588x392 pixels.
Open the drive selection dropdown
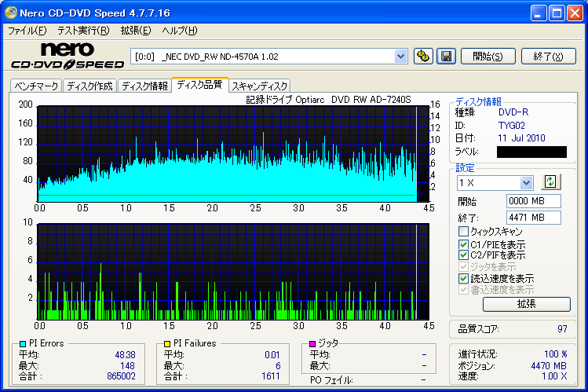coord(400,57)
